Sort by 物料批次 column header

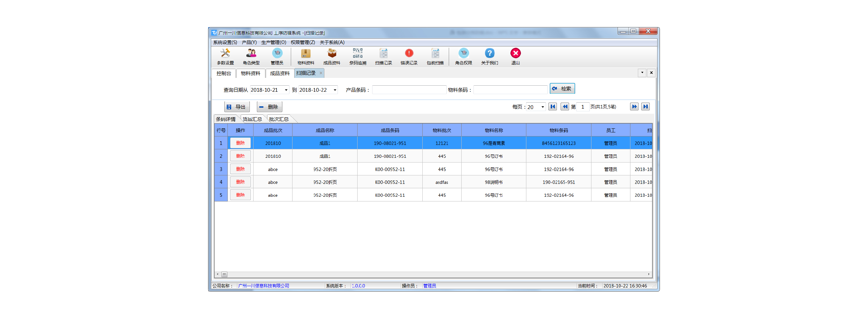pyautogui.click(x=442, y=130)
